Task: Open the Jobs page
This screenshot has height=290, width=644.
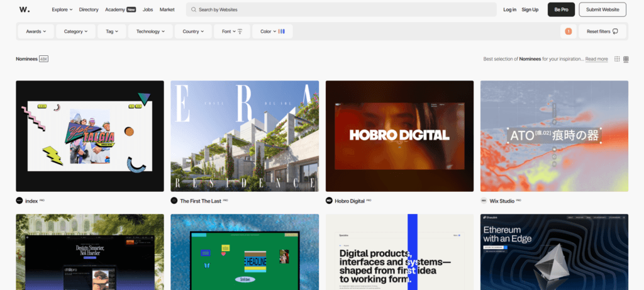Action: point(148,9)
